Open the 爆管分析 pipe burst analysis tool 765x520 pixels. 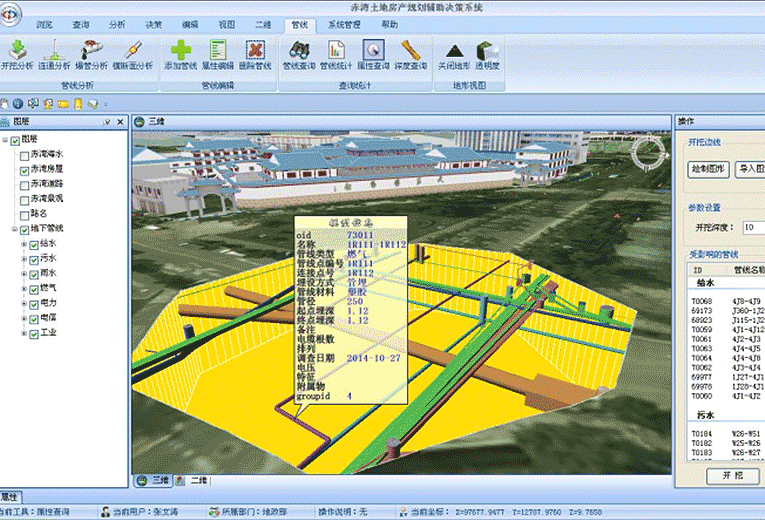[93, 52]
